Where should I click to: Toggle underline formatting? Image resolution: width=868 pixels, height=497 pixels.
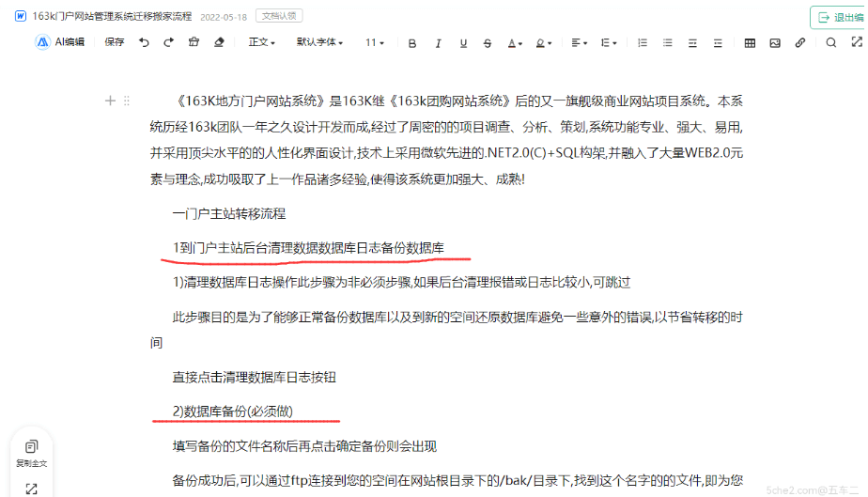tap(463, 43)
